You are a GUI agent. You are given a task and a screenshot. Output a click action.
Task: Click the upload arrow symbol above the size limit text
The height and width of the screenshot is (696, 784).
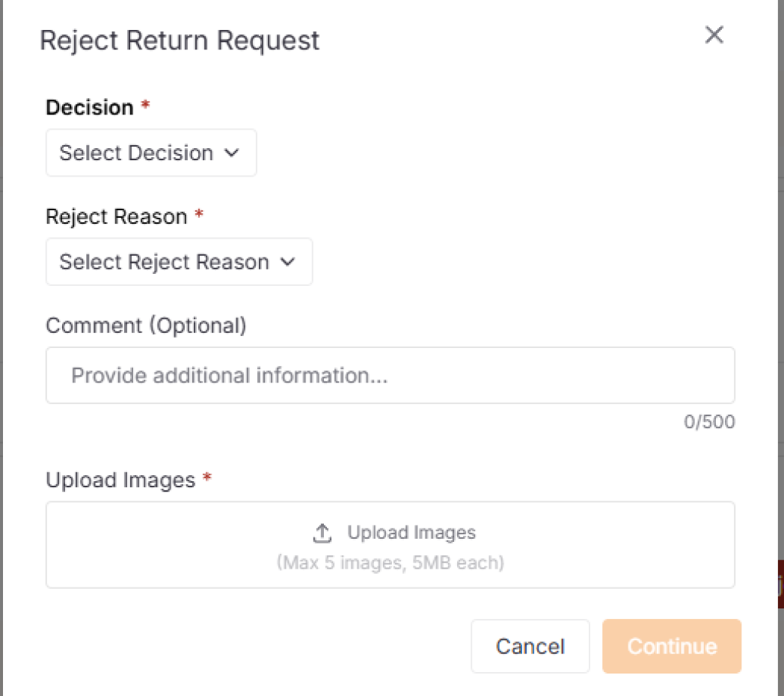coord(322,532)
